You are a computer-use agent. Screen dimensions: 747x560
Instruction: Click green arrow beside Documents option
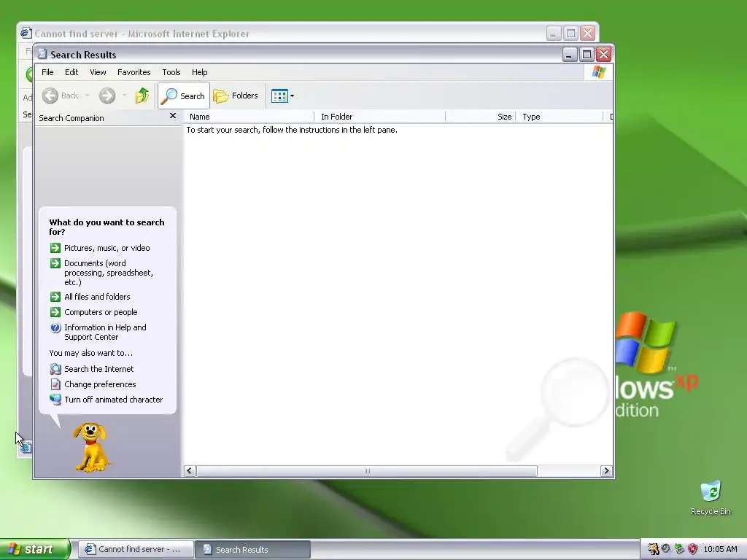click(x=55, y=262)
